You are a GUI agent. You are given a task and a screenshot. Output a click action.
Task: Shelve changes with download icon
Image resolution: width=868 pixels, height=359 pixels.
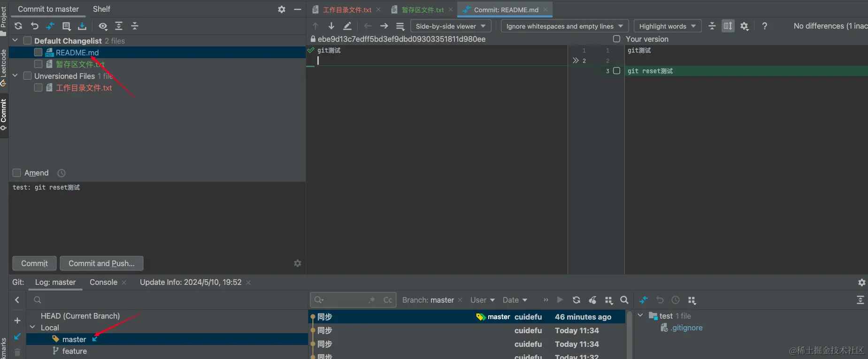coord(82,26)
